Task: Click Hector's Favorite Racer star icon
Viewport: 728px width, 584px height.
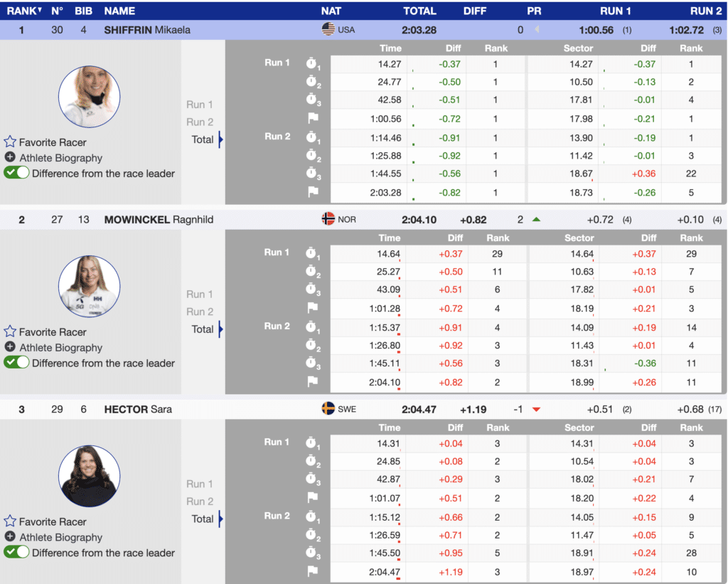Action: (10, 522)
